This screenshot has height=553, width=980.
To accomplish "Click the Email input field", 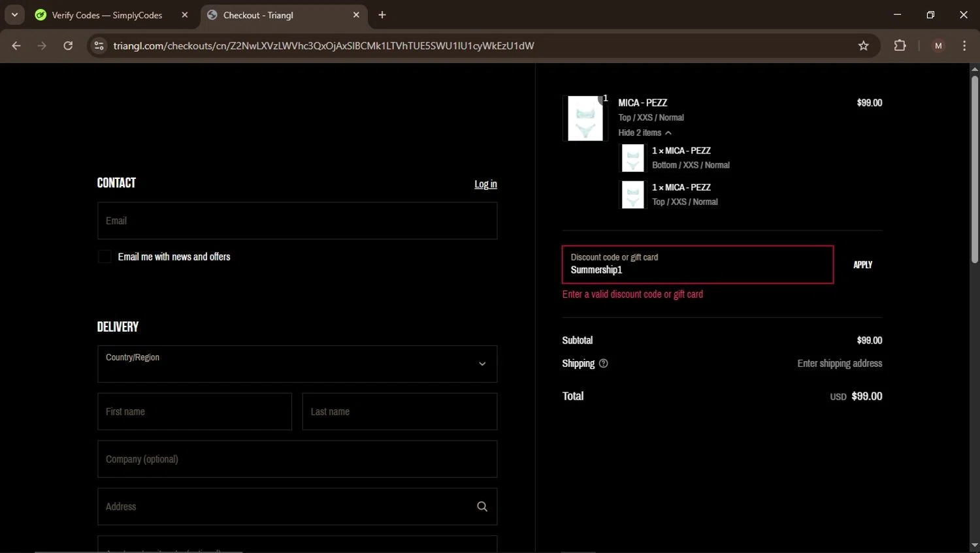I will coord(297,221).
